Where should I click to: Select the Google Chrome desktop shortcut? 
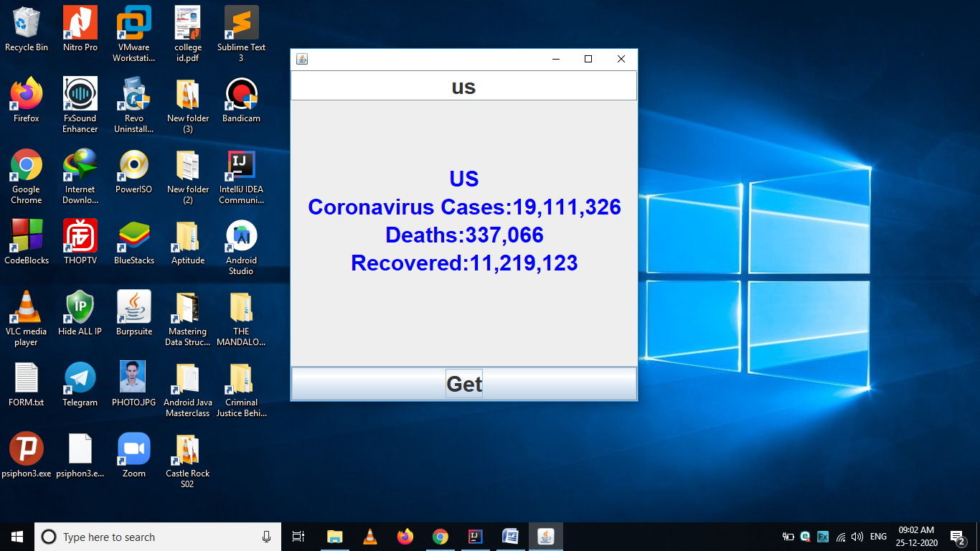[27, 176]
